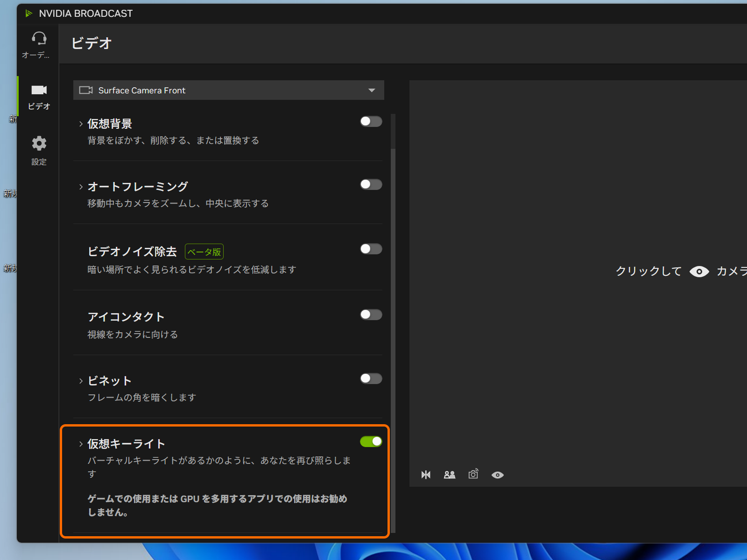Click the camera icon inside the device selector
This screenshot has height=560, width=747.
tap(86, 90)
